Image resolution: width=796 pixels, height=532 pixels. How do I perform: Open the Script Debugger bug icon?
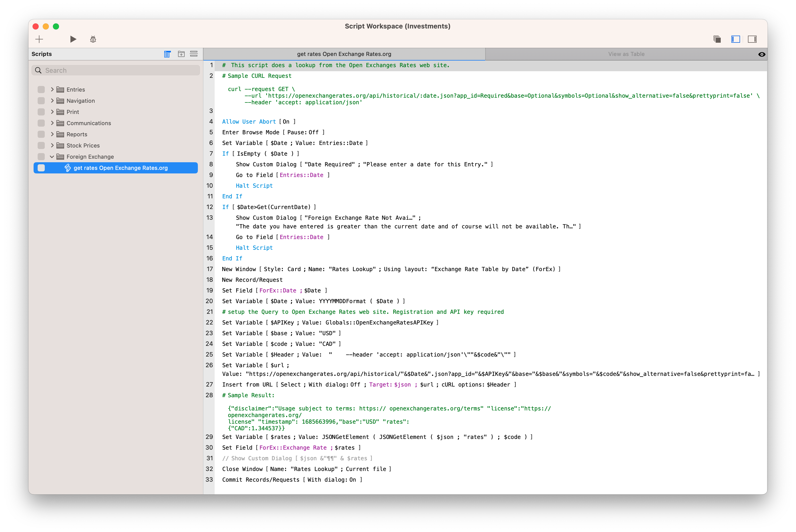(93, 39)
